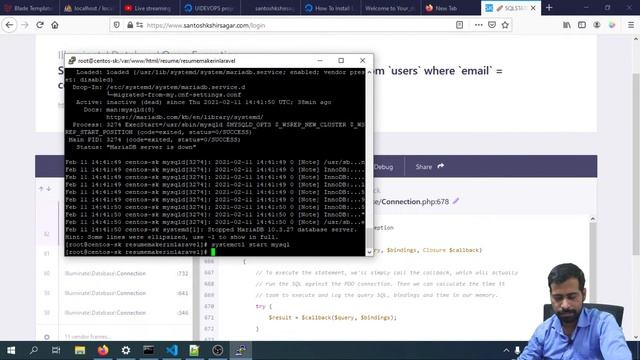
Task: Click the browser forward arrow
Action: (x=24, y=25)
